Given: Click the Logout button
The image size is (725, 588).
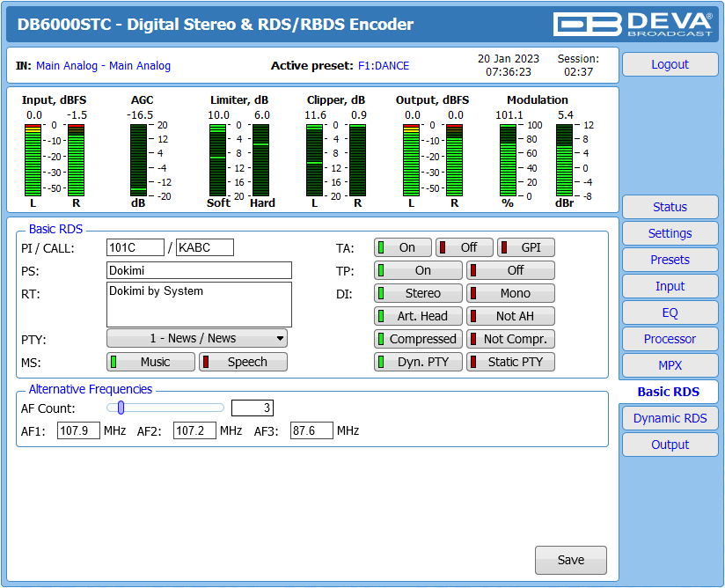Looking at the screenshot, I should coord(670,64).
